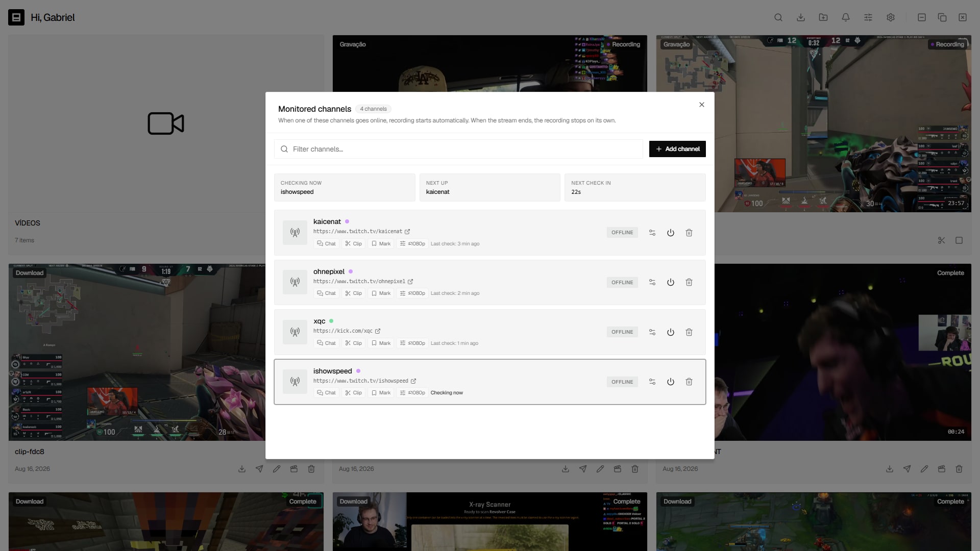Delete the kaicenat channel
The height and width of the screenshot is (551, 980).
[689, 233]
